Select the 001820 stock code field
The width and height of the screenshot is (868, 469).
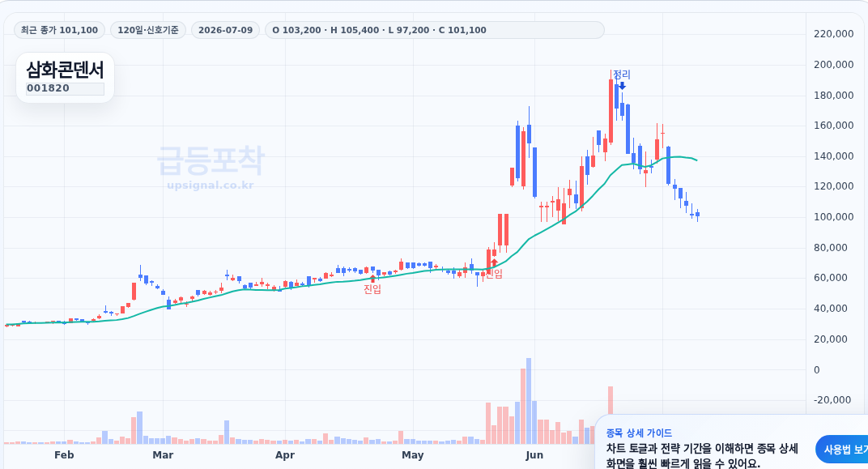click(x=66, y=88)
